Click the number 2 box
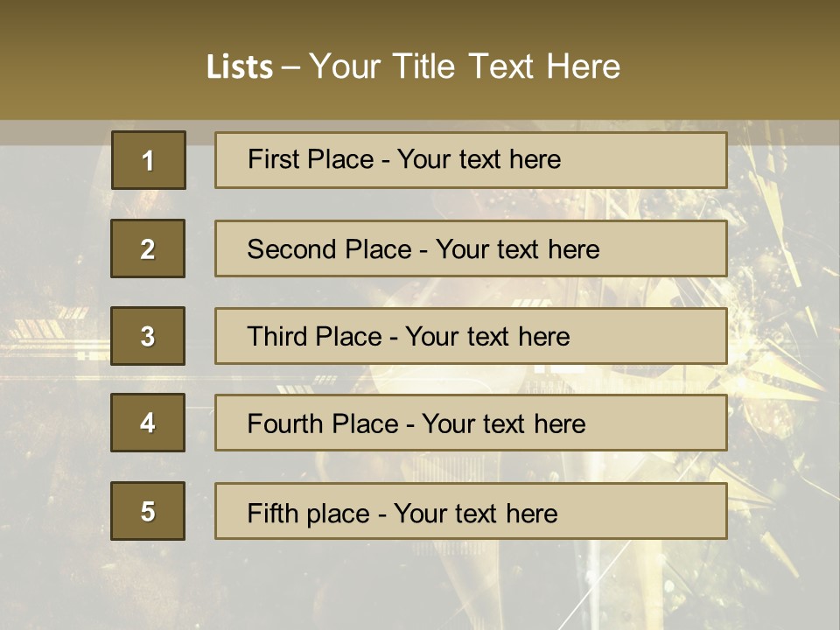The image size is (840, 630). pos(148,248)
